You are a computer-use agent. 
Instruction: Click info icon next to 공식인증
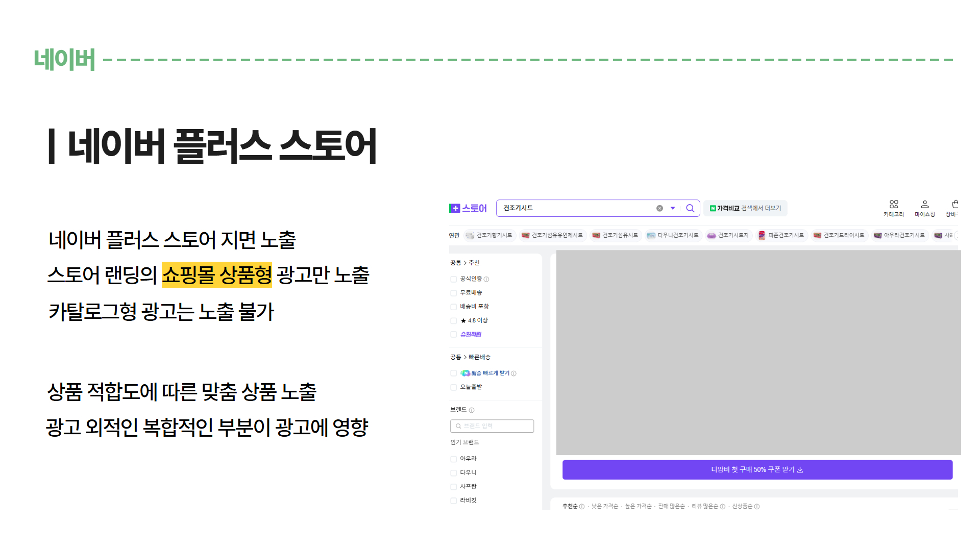point(486,279)
